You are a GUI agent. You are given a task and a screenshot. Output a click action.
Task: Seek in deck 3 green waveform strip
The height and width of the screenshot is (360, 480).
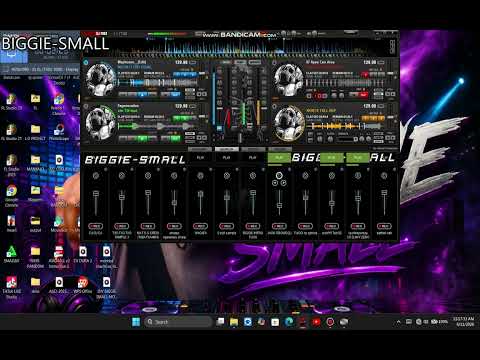[156, 126]
